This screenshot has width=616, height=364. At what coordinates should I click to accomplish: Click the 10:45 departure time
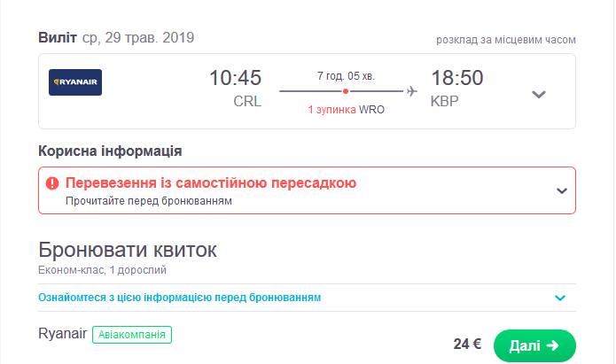[235, 79]
